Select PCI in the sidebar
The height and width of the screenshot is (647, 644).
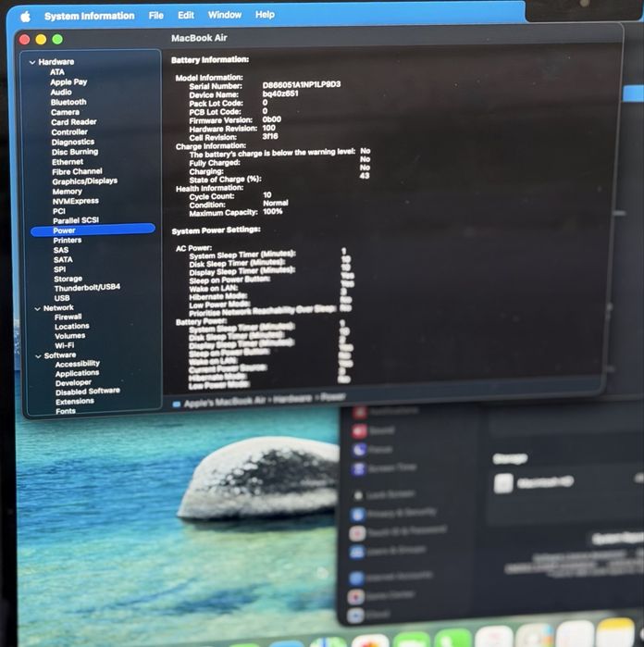tap(59, 211)
